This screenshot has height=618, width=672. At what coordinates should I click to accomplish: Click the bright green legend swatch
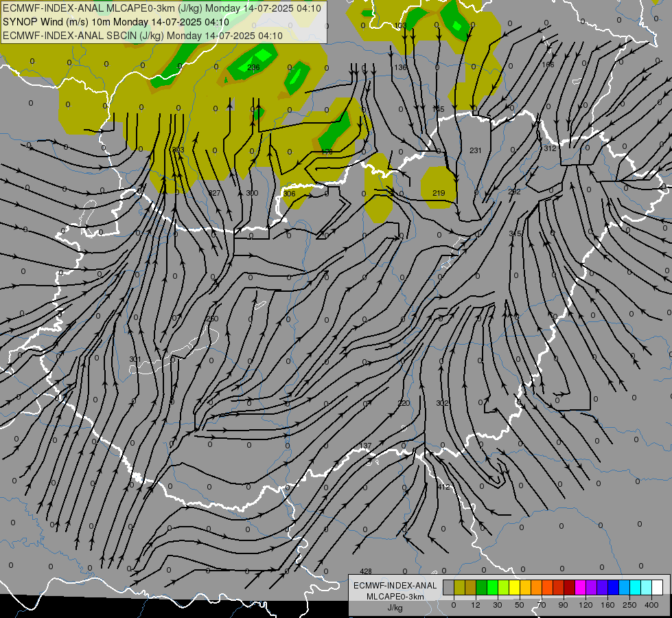click(x=492, y=587)
